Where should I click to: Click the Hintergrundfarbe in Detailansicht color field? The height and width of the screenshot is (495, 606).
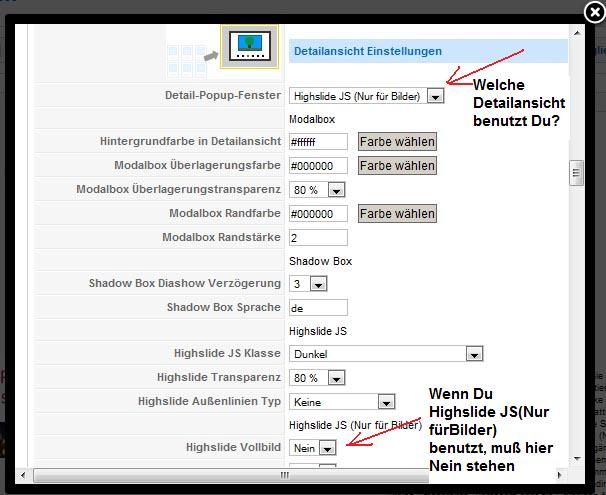pos(318,142)
